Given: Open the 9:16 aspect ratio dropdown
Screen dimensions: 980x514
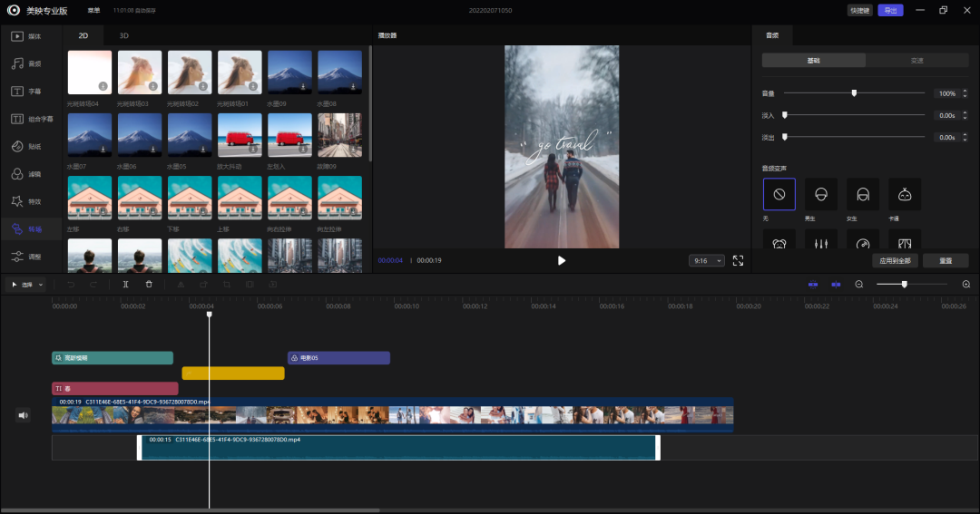Looking at the screenshot, I should (x=707, y=260).
